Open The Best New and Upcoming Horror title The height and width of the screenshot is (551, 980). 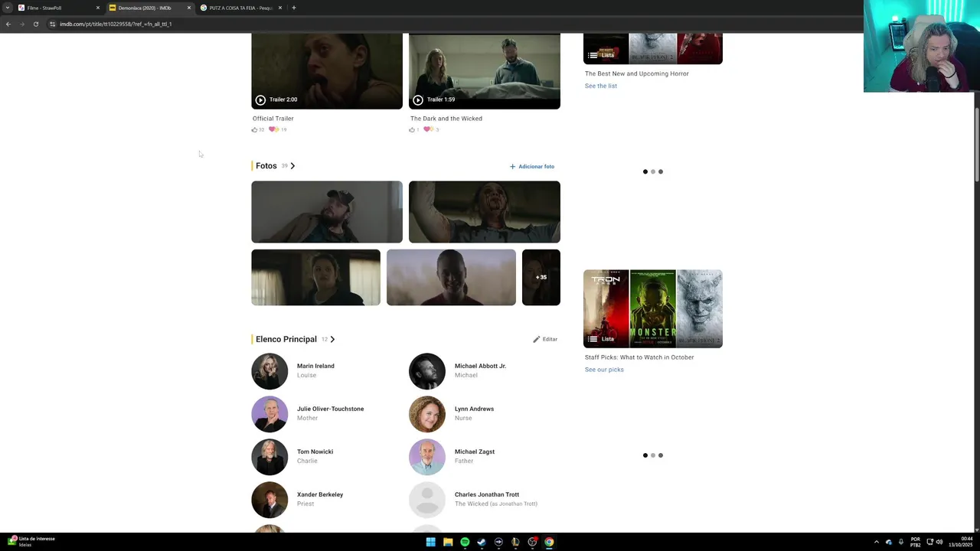coord(637,73)
